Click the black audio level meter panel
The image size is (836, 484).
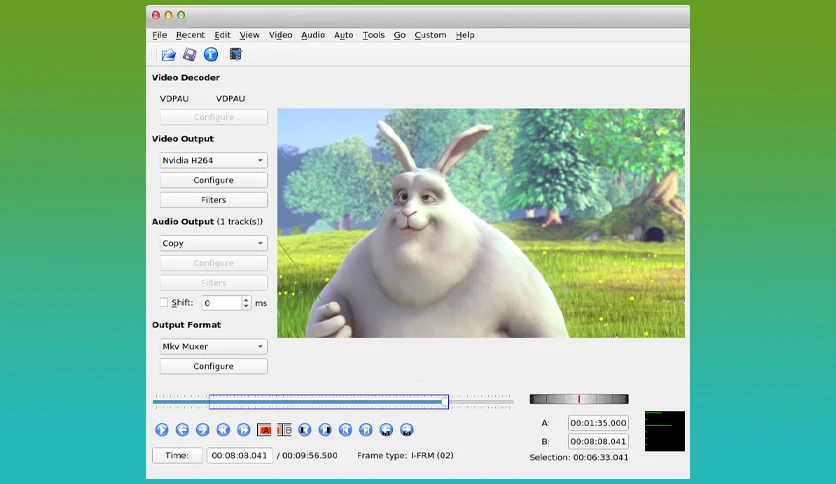click(665, 431)
